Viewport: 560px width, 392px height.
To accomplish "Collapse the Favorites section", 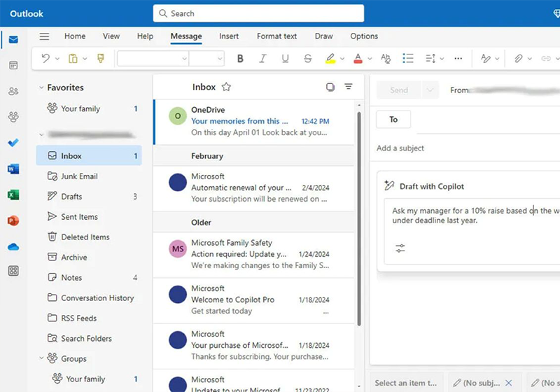I will (x=41, y=87).
